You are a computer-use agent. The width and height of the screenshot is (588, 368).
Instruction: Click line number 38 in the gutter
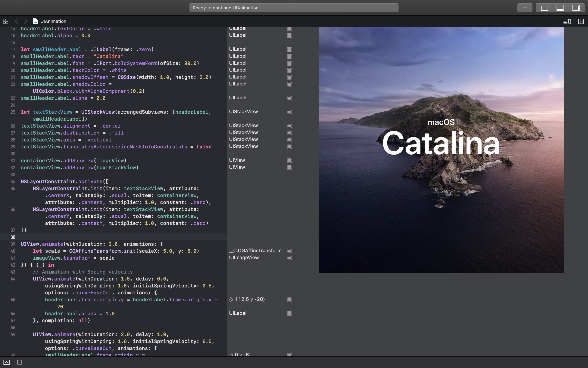[13, 237]
